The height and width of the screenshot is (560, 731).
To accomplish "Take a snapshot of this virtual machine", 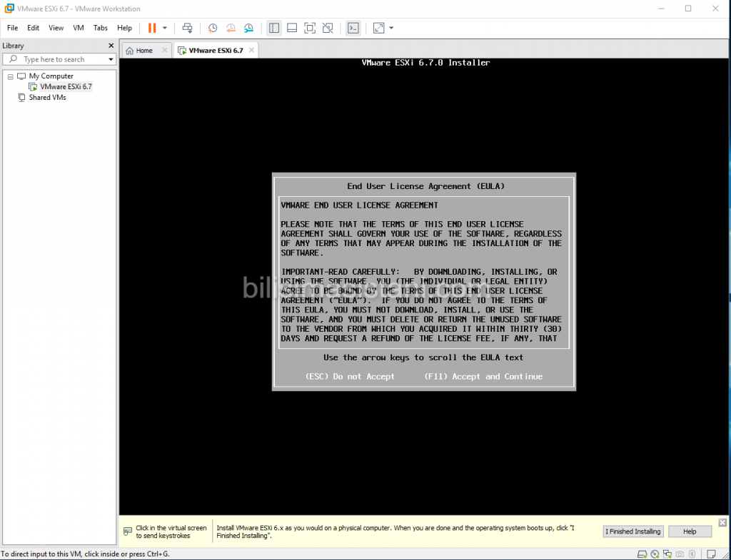I will 213,28.
